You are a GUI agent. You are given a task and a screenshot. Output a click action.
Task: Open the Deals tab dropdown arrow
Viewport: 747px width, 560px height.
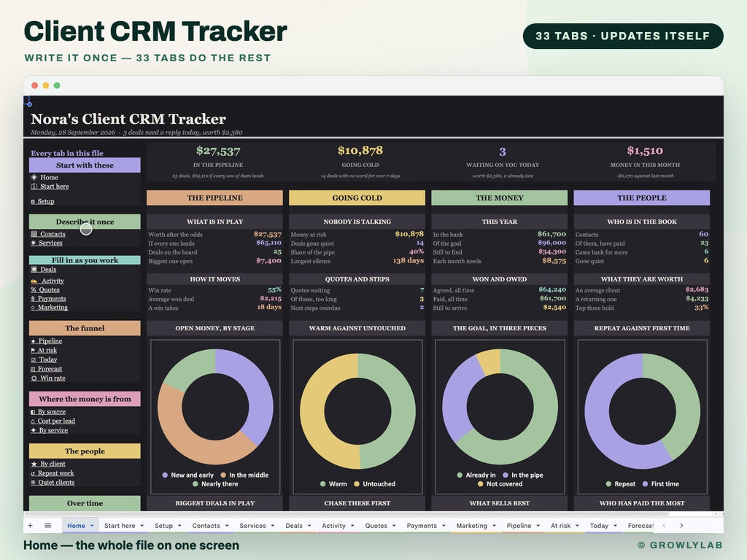point(309,526)
